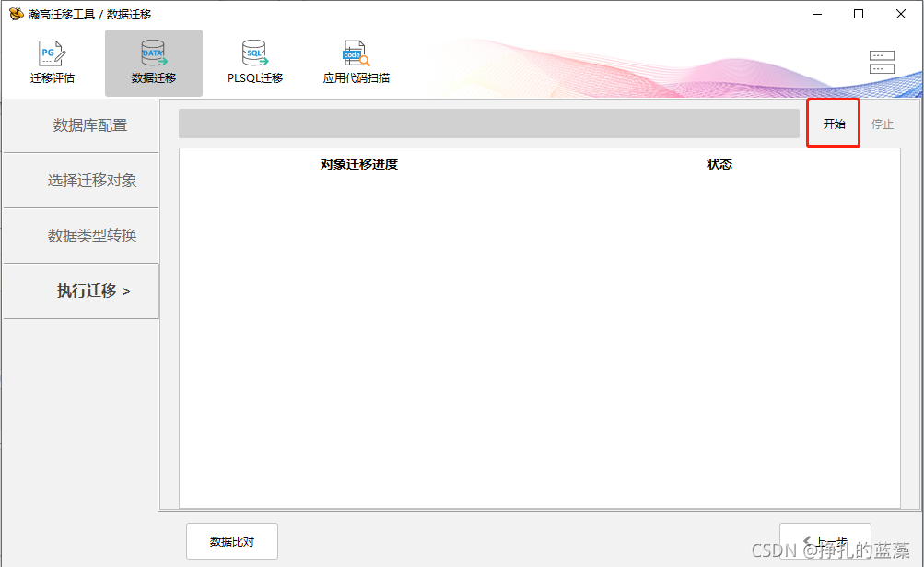The width and height of the screenshot is (924, 567).
Task: Click the migration progress bar
Action: point(489,124)
